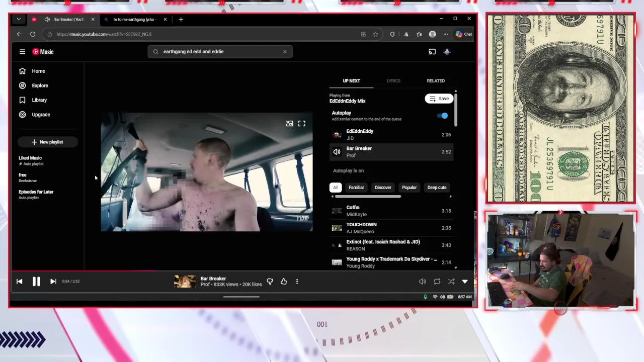Open a new browser tab

pos(181,20)
